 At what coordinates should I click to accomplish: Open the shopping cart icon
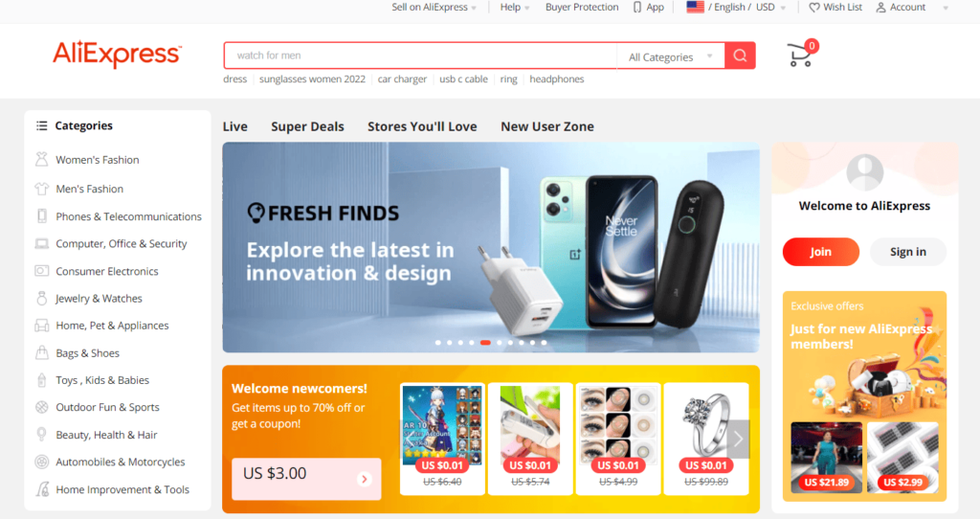801,55
